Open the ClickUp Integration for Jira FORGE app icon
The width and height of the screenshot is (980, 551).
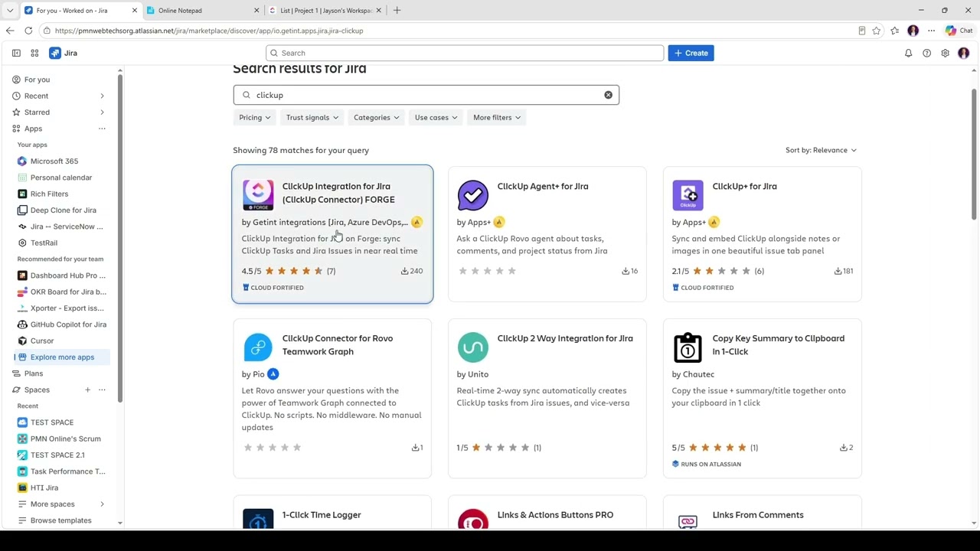pos(258,195)
